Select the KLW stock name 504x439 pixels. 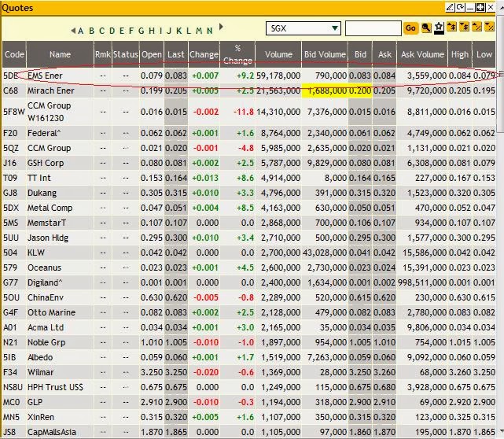coord(36,253)
